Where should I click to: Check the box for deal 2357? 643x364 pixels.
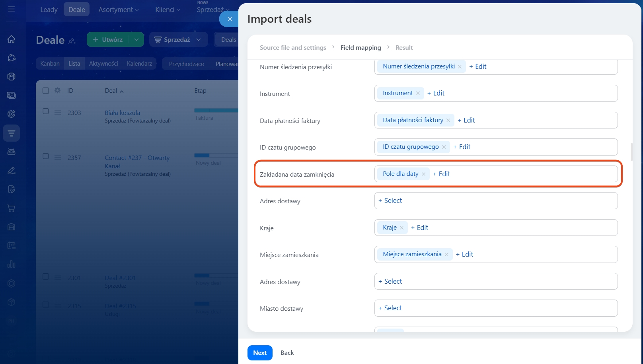coord(46,156)
